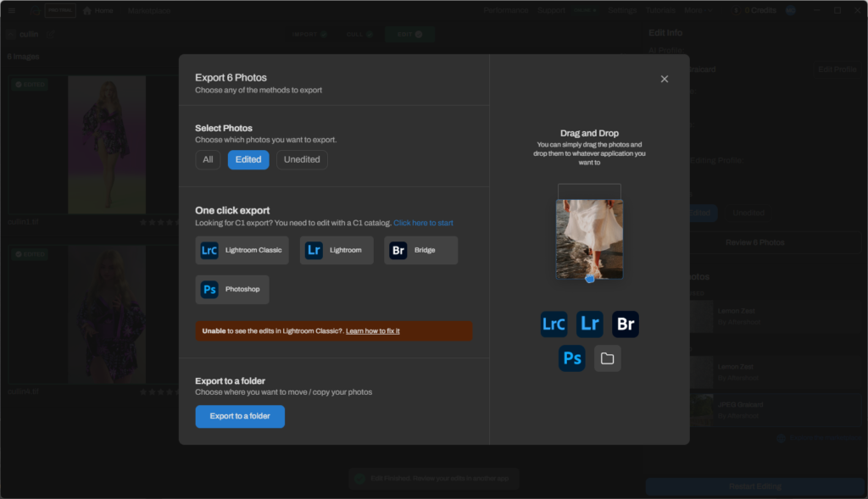Open Tutorials in the top bar
Screen dimensions: 868x499
tap(659, 10)
